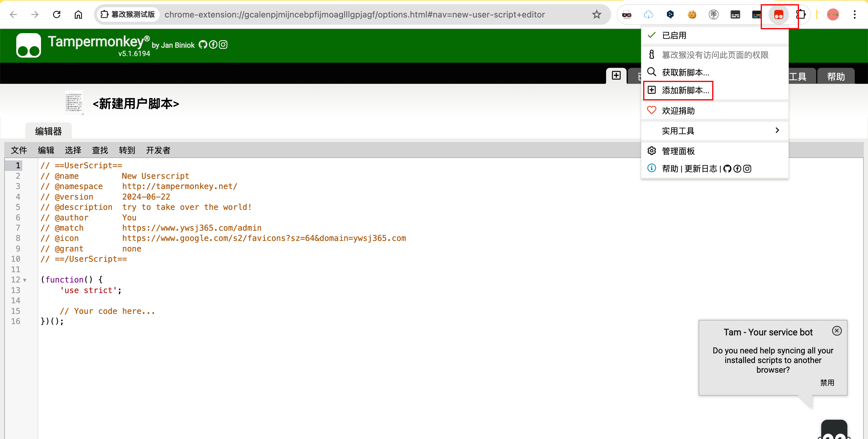The image size is (868, 439).
Task: Click the script thumbnail next to title
Action: pos(74,103)
